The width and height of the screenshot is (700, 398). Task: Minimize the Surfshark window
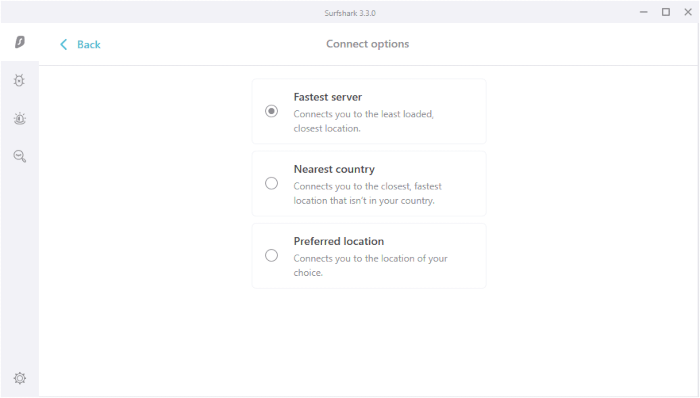pos(643,12)
